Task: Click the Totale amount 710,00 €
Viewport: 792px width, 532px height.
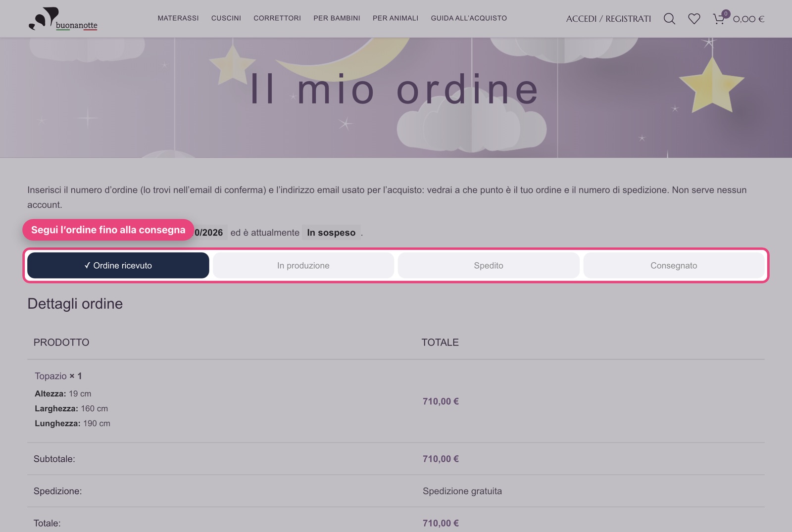Action: [441, 523]
